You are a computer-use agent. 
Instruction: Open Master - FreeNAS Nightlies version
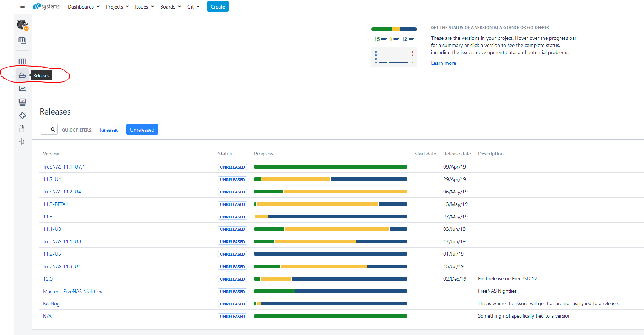click(73, 291)
